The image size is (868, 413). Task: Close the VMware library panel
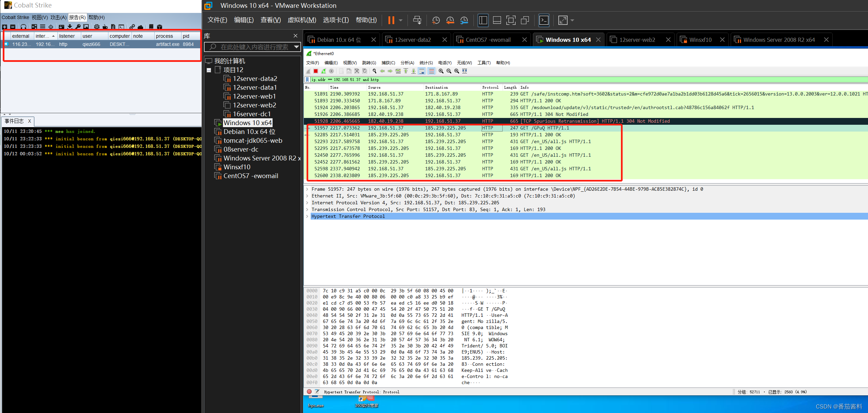(295, 36)
